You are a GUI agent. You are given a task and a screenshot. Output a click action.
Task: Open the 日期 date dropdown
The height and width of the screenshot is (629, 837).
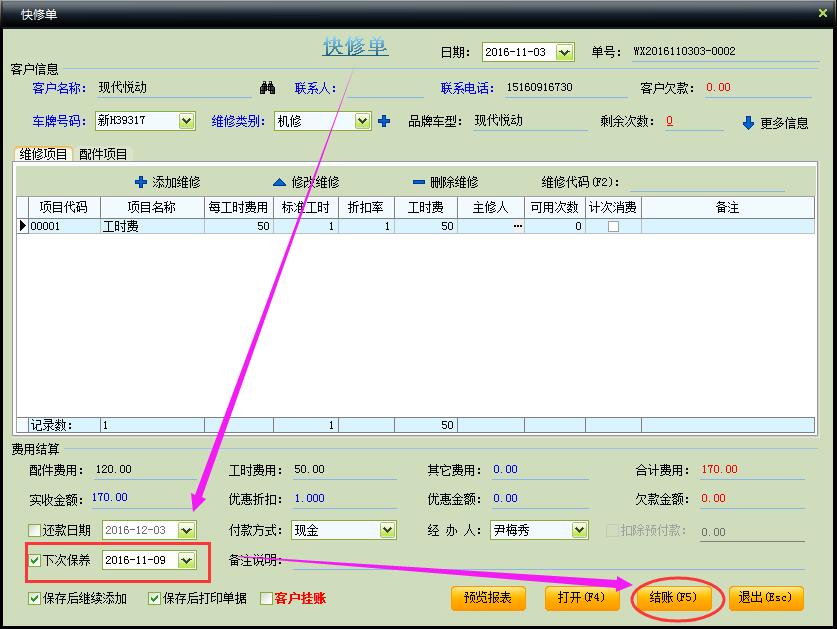tap(564, 52)
